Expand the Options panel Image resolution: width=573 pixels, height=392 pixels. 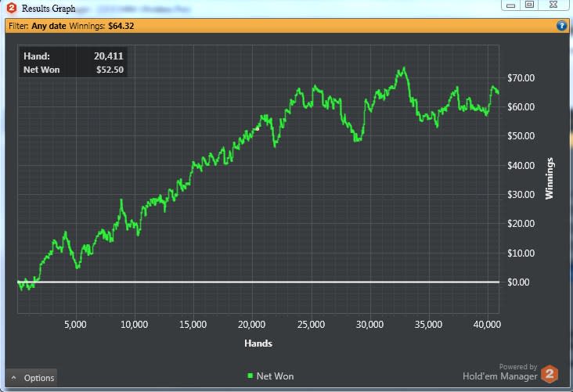pyautogui.click(x=32, y=378)
